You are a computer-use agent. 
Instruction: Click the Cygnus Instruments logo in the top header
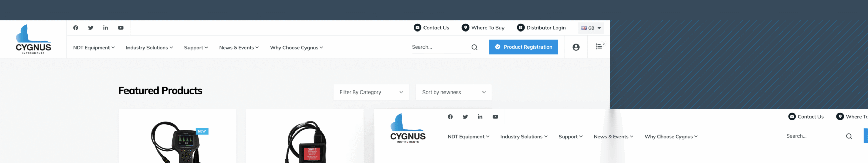(33, 39)
